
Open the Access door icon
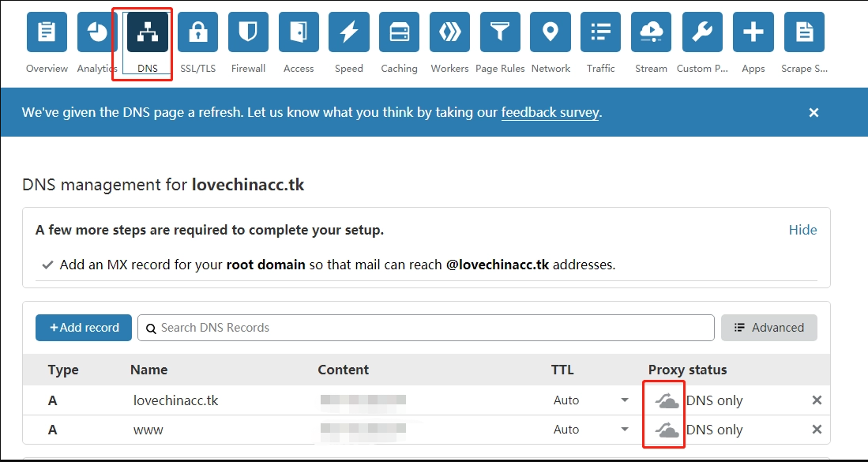pyautogui.click(x=299, y=32)
